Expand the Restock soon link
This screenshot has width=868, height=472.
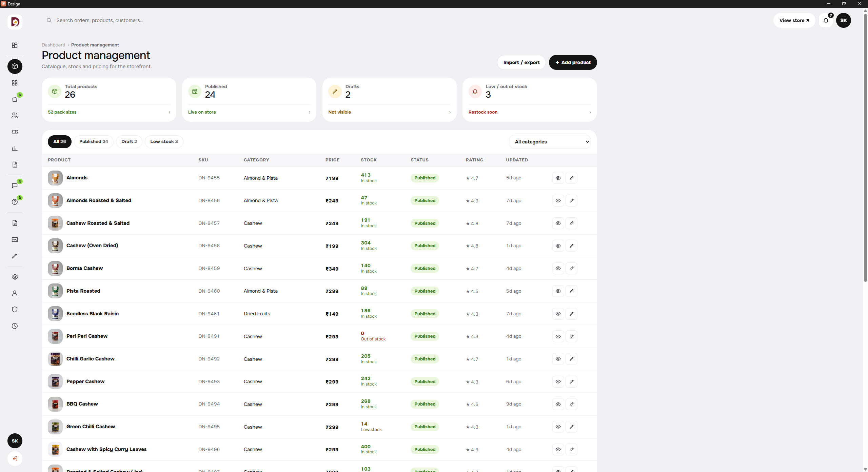(530, 112)
